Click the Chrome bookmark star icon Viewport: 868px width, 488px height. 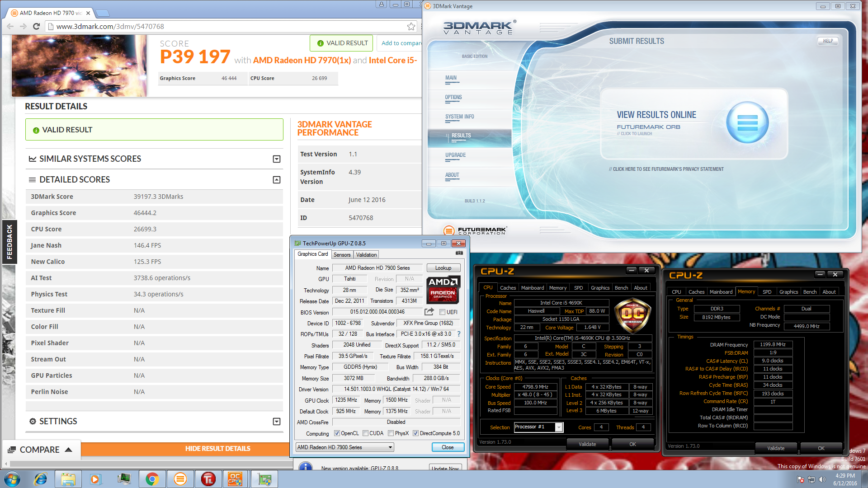tap(411, 26)
